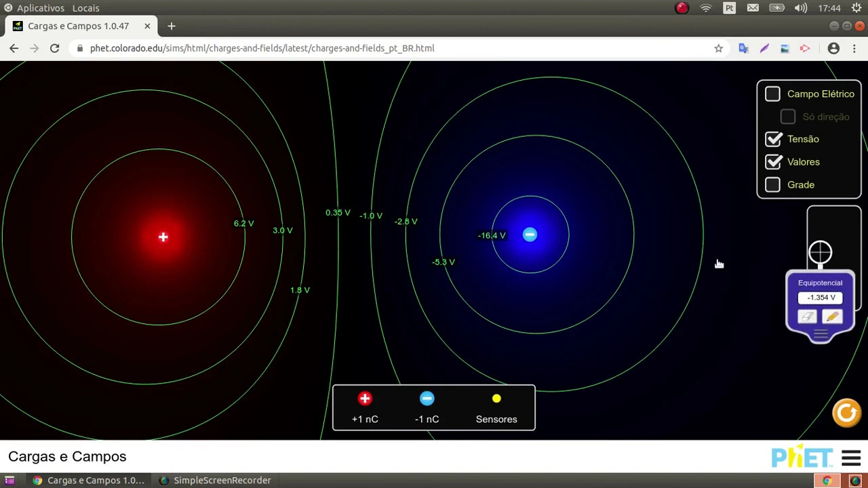The image size is (868, 488).
Task: Open the PhET hamburger menu
Action: 851,458
